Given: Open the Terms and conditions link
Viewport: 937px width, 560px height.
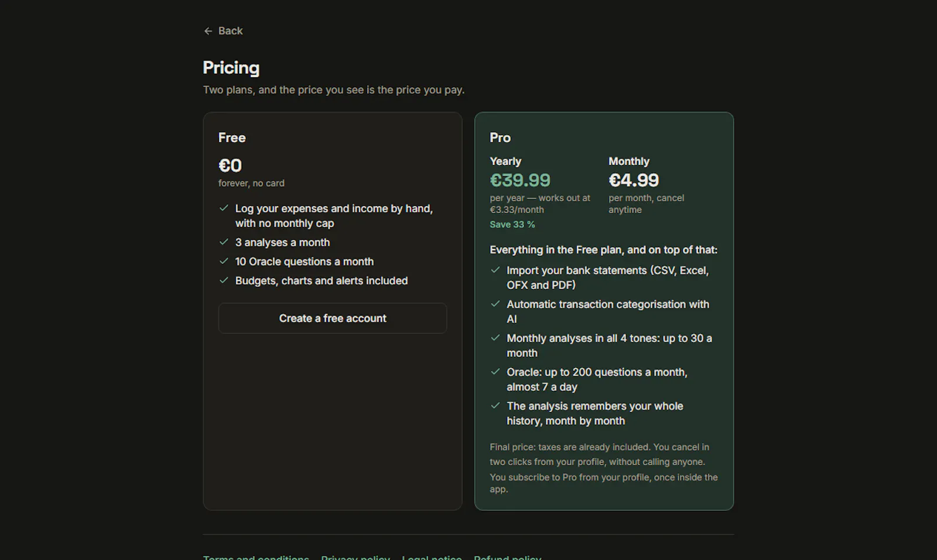Looking at the screenshot, I should (x=256, y=558).
